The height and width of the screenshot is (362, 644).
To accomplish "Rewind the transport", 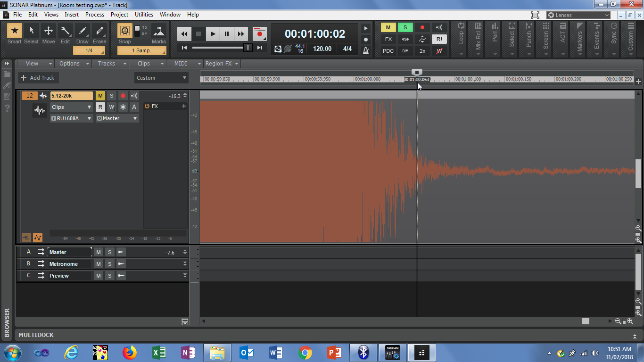I will coord(184,34).
